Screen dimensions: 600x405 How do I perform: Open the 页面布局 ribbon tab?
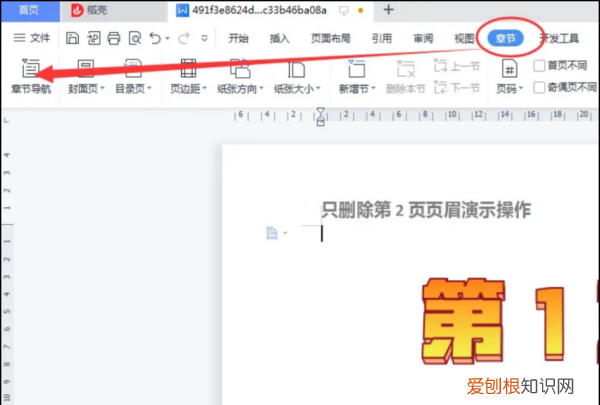click(x=331, y=38)
